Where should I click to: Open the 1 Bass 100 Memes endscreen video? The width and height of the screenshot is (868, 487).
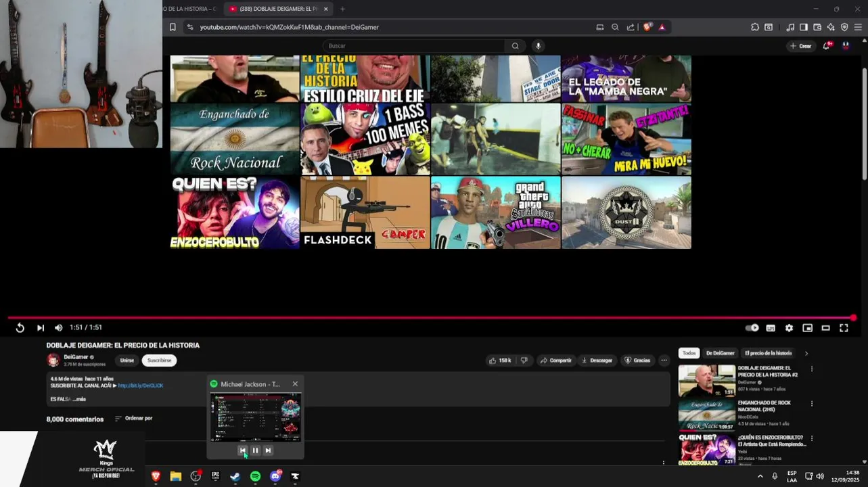pos(365,139)
